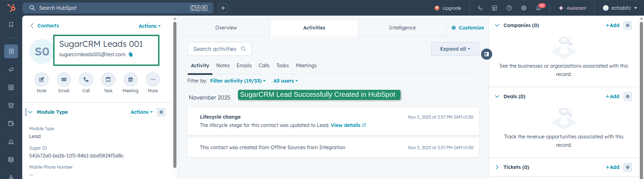Open Bookmarks in left sidebar
Viewport: 644px width, 179px height.
pos(11,25)
